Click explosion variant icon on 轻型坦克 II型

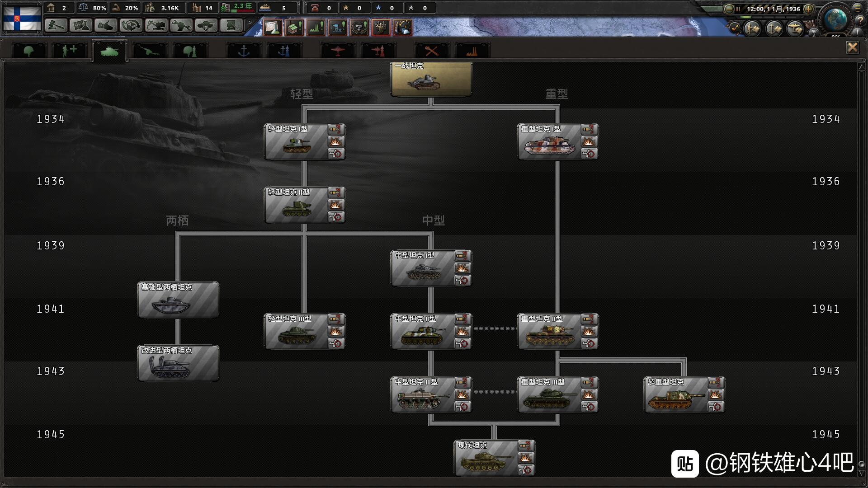pos(336,205)
